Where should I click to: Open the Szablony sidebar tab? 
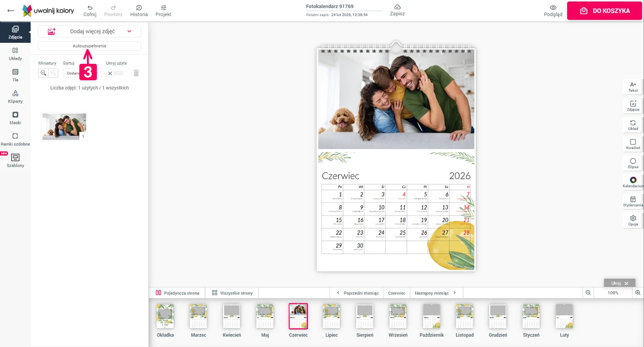pos(15,161)
